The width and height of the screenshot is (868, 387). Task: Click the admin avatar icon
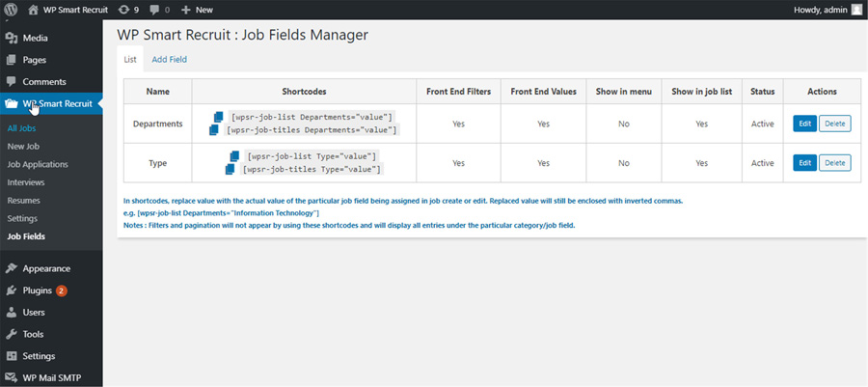point(856,9)
